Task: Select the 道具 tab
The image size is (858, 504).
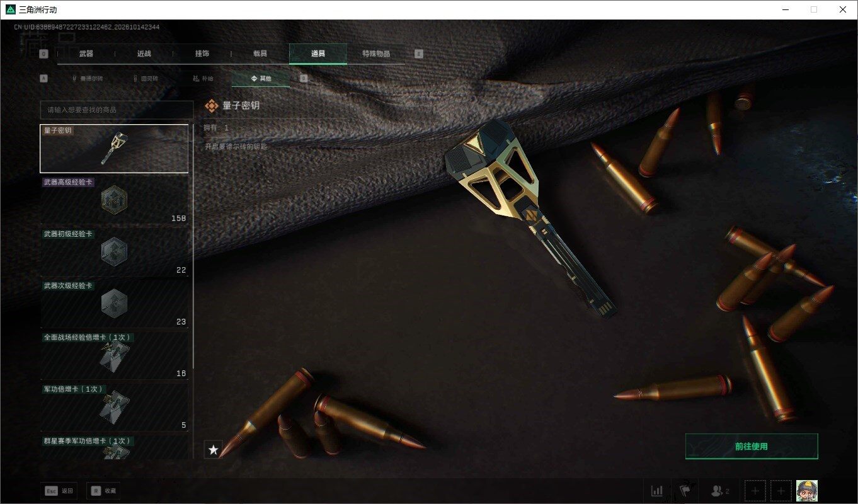Action: (318, 54)
